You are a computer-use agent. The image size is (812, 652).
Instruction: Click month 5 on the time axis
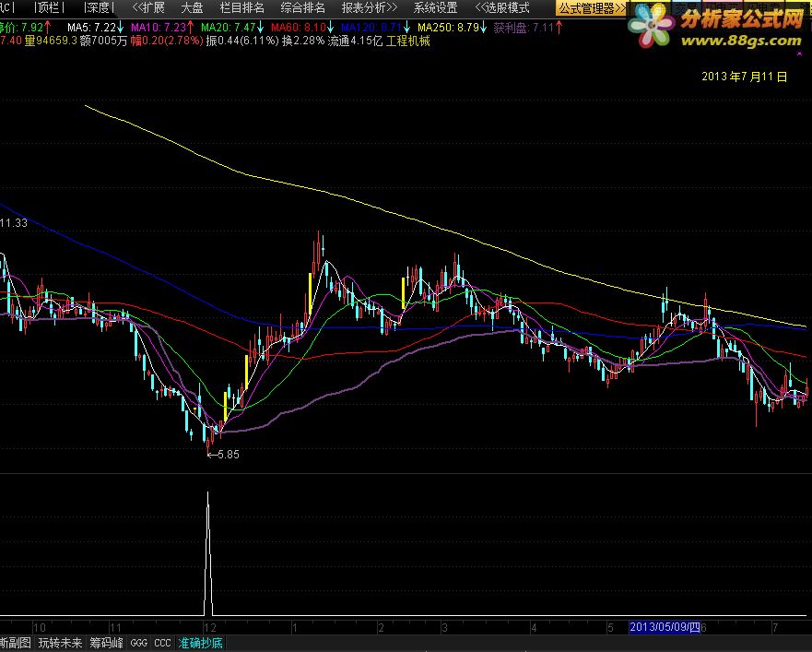coord(610,628)
